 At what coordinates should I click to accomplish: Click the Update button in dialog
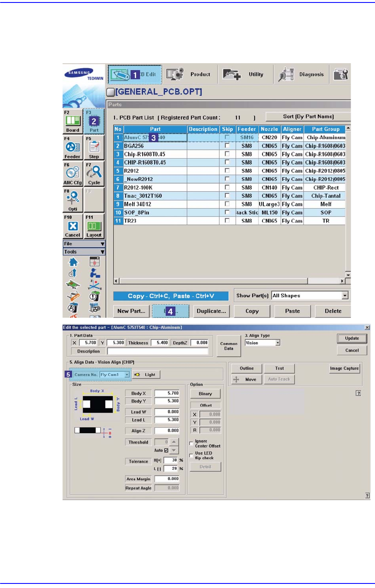point(352,338)
